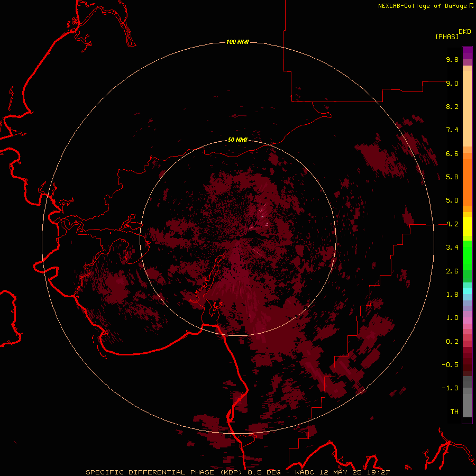The image size is (476, 476).
Task: Click the 1.8 scale value
Action: (452, 295)
